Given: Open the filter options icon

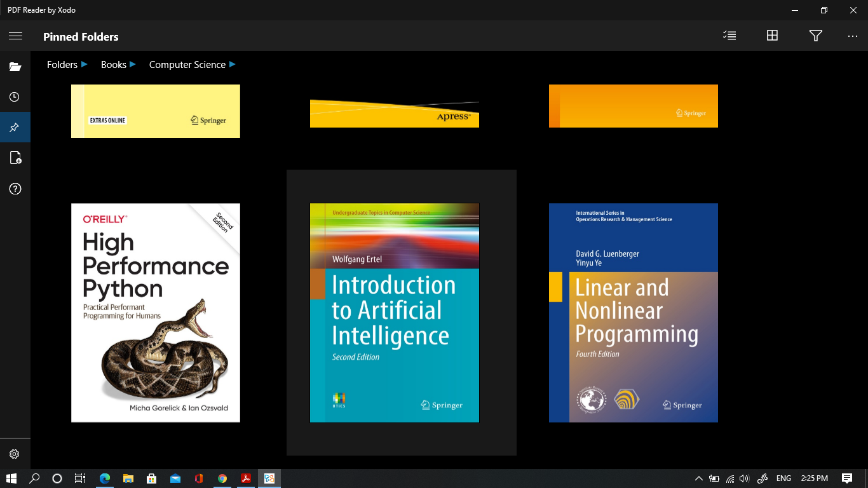Looking at the screenshot, I should [x=816, y=36].
